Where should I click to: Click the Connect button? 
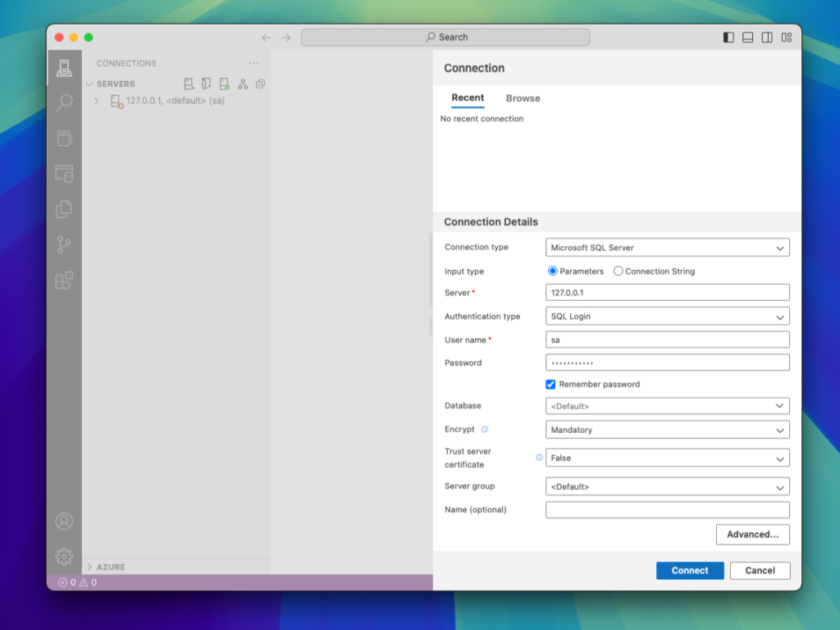(x=690, y=571)
